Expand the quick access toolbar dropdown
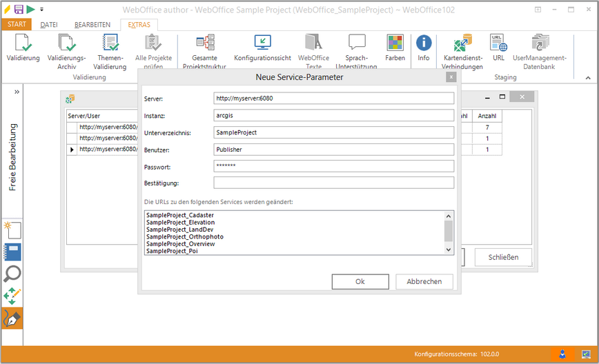The width and height of the screenshot is (599, 364). point(41,10)
